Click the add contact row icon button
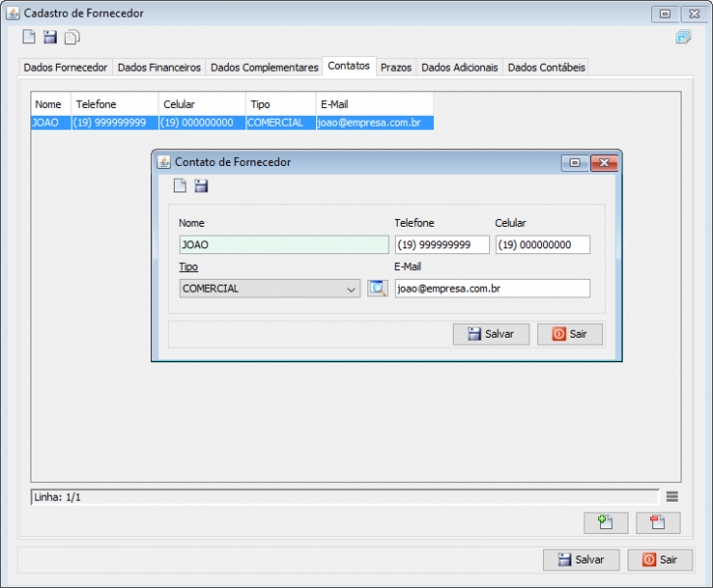Viewport: 713px width, 588px height. [606, 522]
